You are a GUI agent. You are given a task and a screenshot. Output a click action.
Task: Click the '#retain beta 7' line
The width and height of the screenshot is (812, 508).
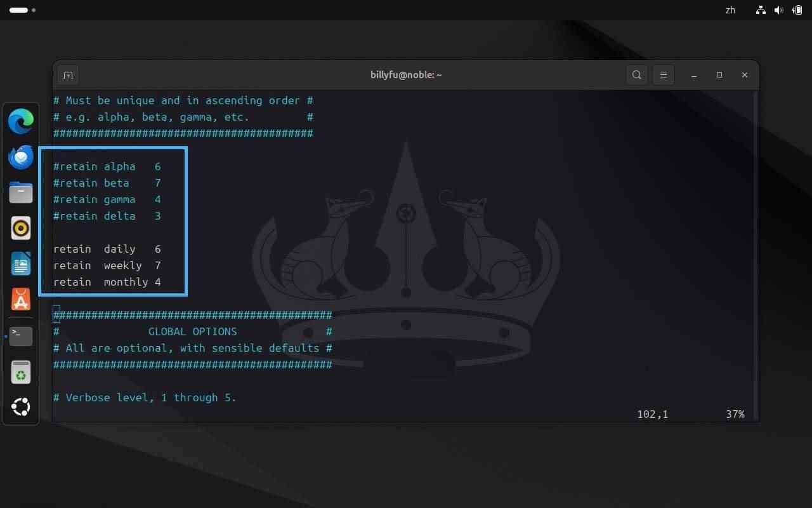[x=107, y=183]
